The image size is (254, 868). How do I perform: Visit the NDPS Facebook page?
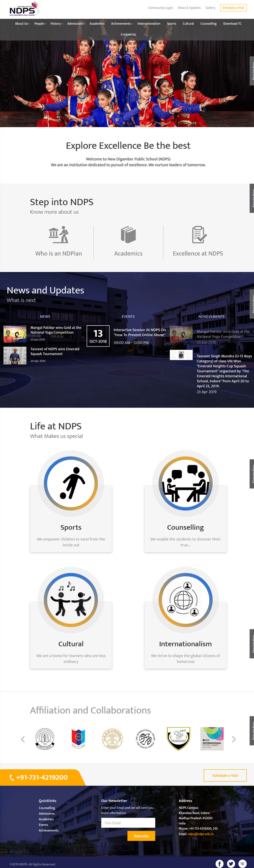219,863
